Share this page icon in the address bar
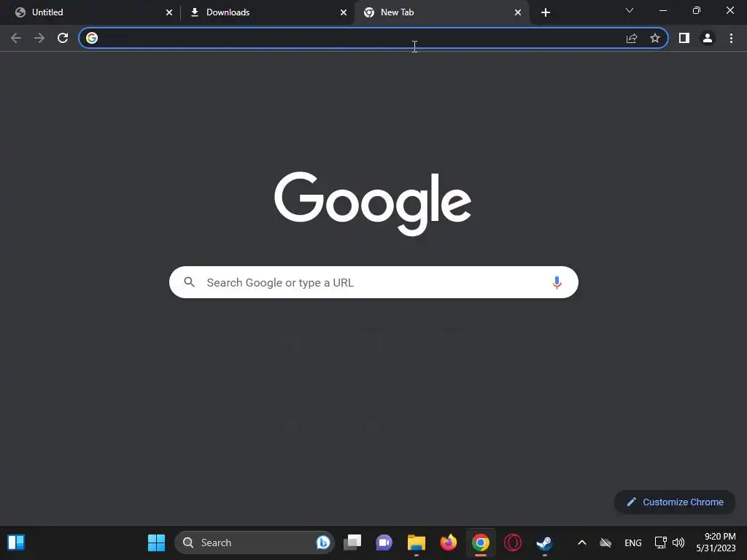Screen dimensions: 747x560 point(632,38)
